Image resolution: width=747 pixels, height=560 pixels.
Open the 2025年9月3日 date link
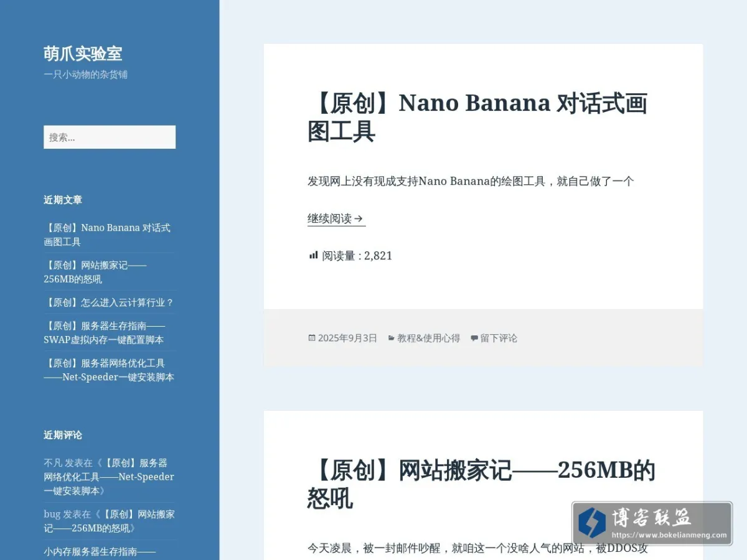tap(347, 338)
